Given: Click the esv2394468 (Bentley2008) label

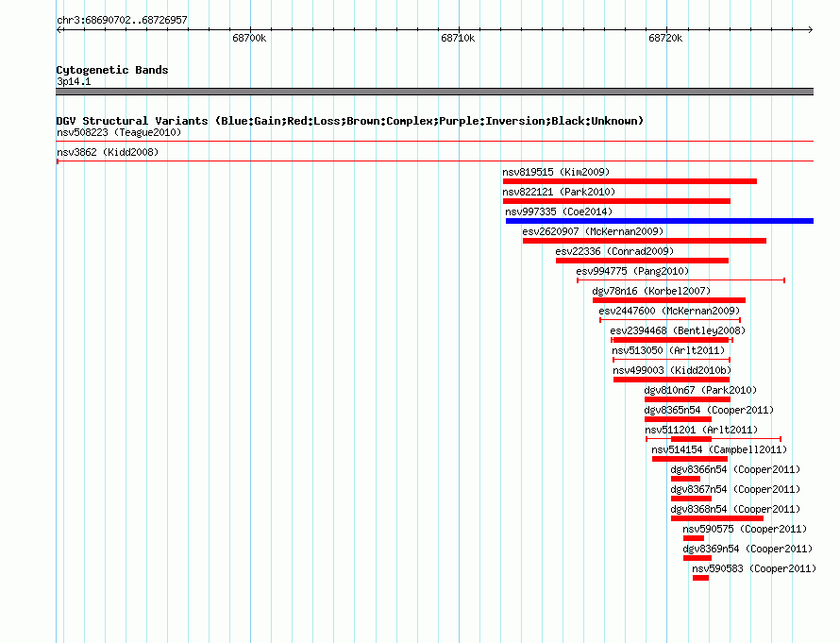Looking at the screenshot, I should click(x=678, y=330).
